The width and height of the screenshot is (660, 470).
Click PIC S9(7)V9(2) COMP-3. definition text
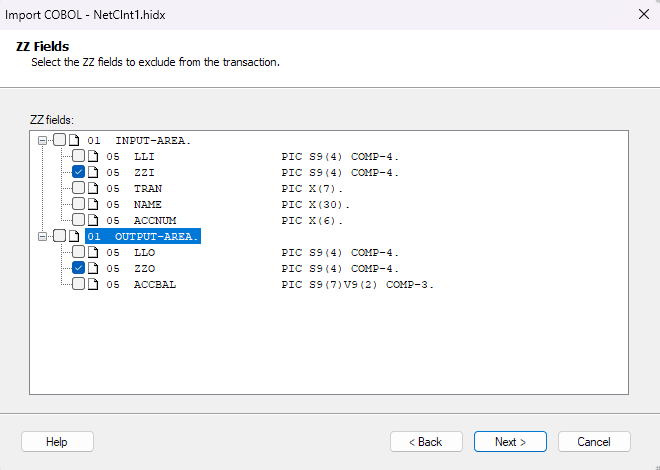click(357, 284)
